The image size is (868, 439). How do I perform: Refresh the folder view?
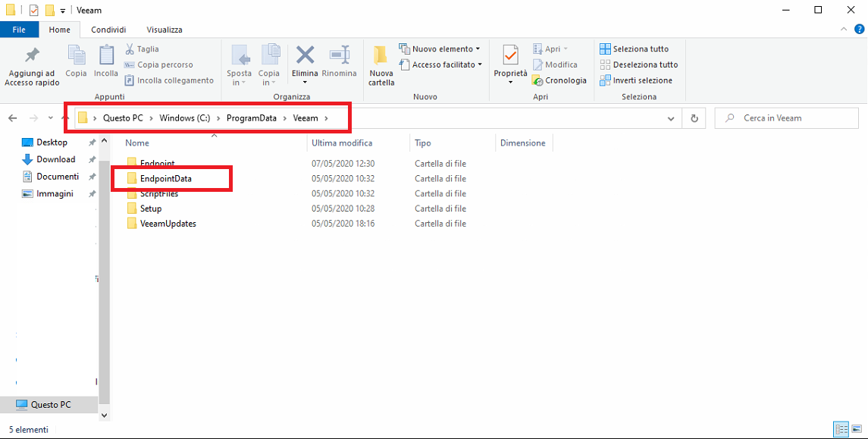694,118
